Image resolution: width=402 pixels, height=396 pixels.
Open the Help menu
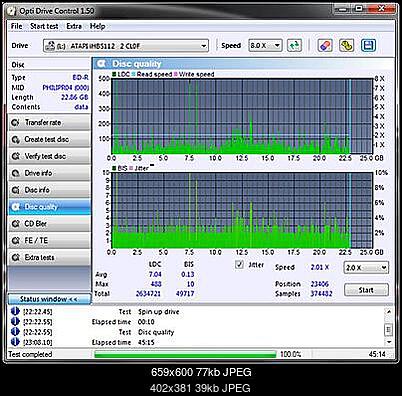(x=97, y=26)
